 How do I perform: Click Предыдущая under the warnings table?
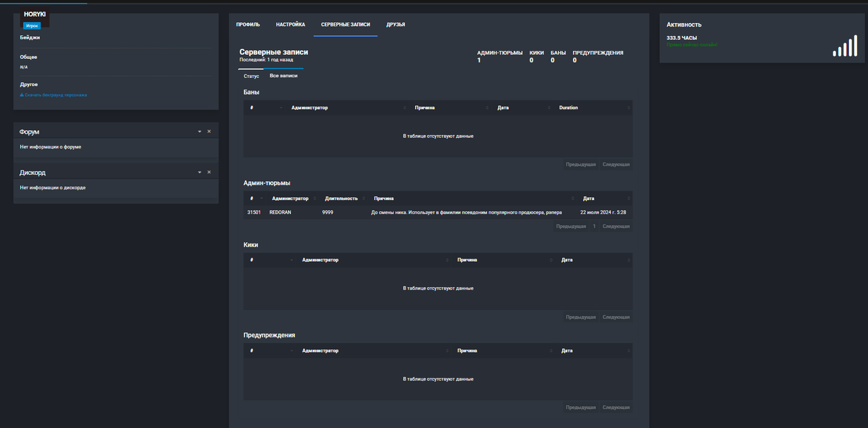(581, 408)
